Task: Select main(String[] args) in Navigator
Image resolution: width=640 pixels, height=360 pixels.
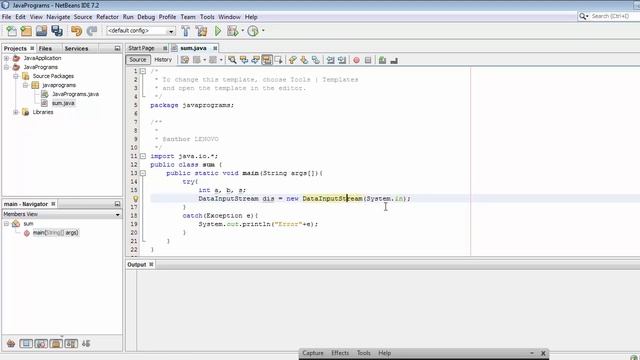Action: point(56,233)
